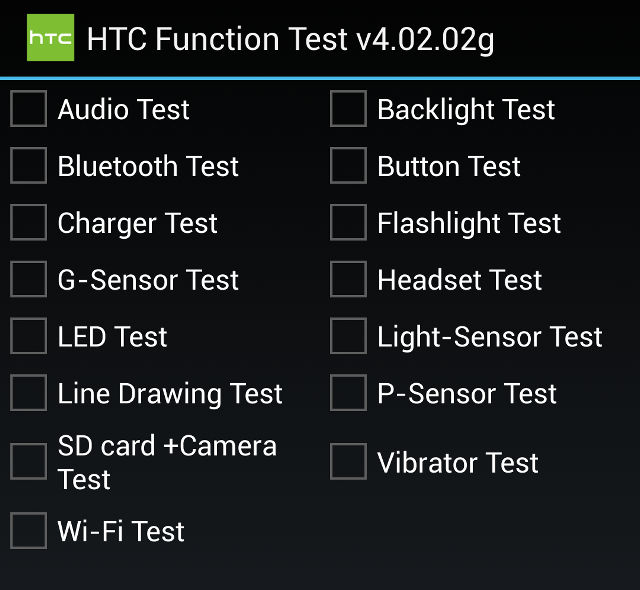Tick the Button Test checkbox
Image resolution: width=640 pixels, height=590 pixels.
click(x=348, y=166)
